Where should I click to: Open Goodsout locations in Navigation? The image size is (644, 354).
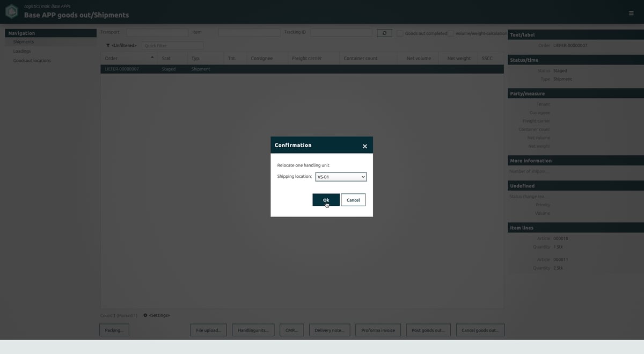click(32, 61)
